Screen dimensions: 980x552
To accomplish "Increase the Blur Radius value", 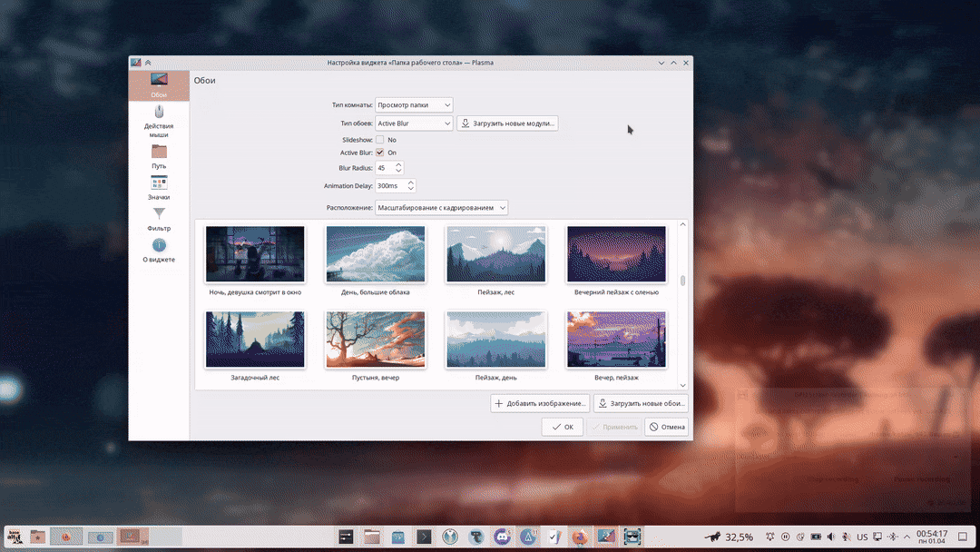I will [x=399, y=165].
